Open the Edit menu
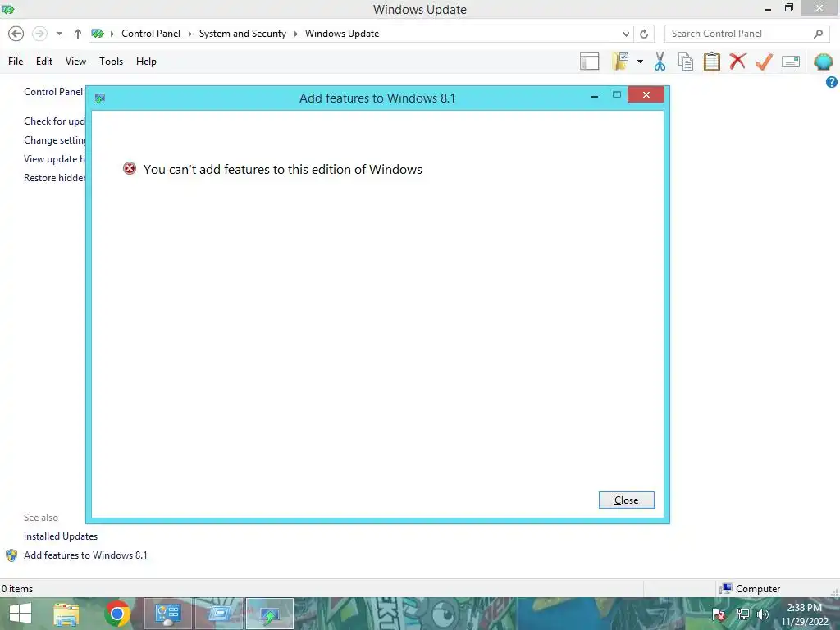This screenshot has width=840, height=630. click(44, 61)
